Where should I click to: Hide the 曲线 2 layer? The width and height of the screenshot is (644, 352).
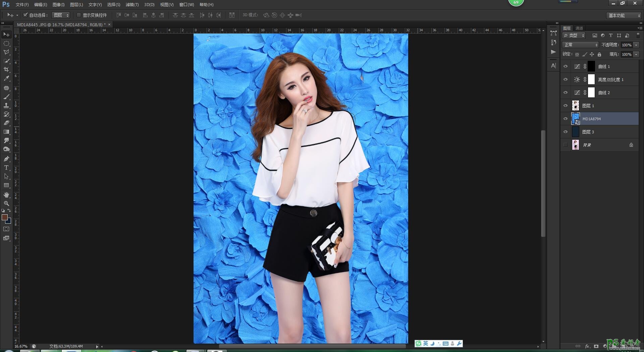566,92
